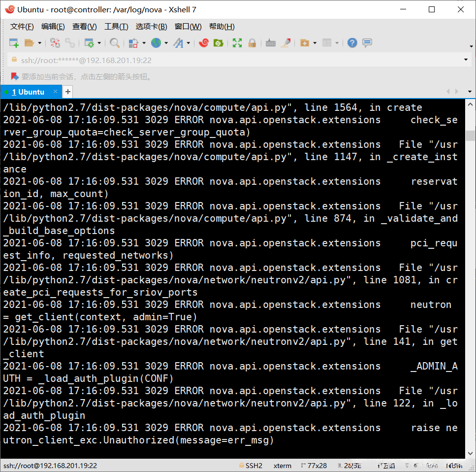Expand the address bar history dropdown
The height and width of the screenshot is (472, 476).
(466, 60)
